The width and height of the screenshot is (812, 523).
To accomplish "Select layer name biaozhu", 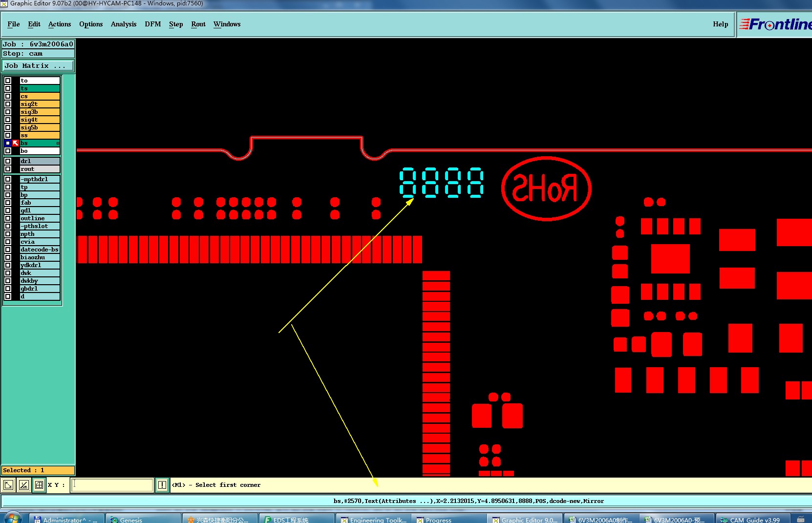I will pos(40,257).
